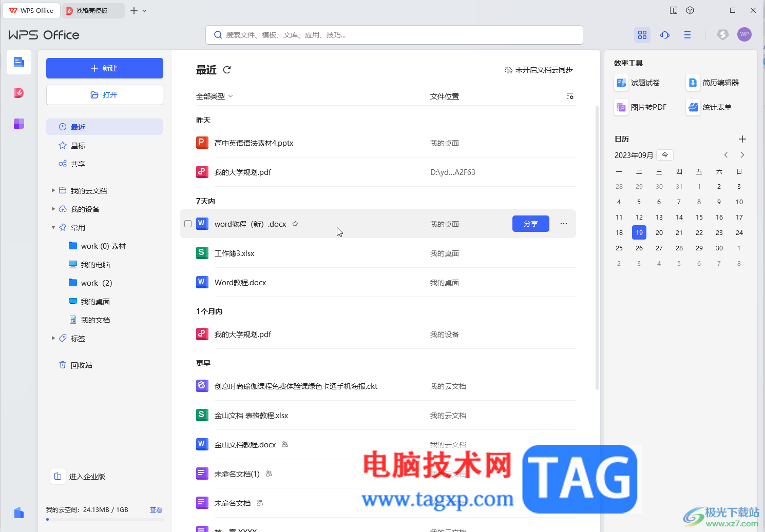The image size is (765, 532).
Task: Click the cloud sync icon in header
Action: coord(665,35)
